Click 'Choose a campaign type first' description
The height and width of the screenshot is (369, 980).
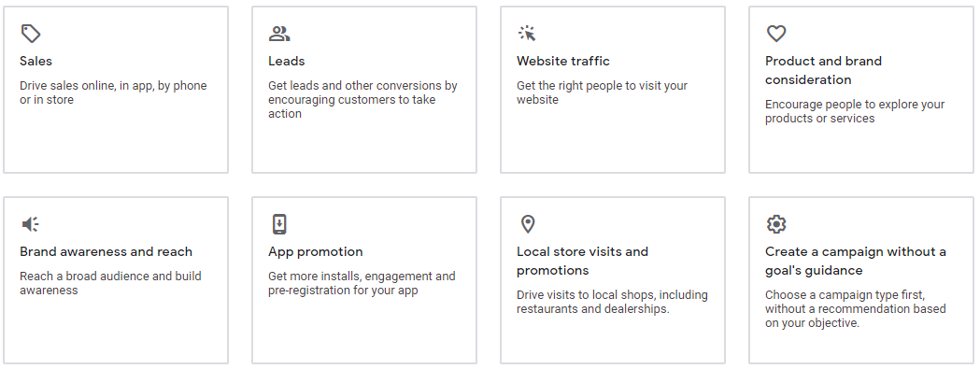856,309
